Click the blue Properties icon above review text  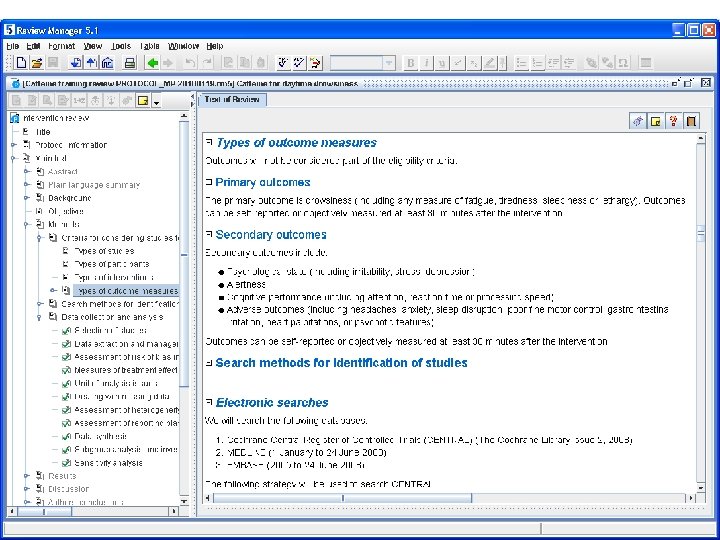pos(638,121)
